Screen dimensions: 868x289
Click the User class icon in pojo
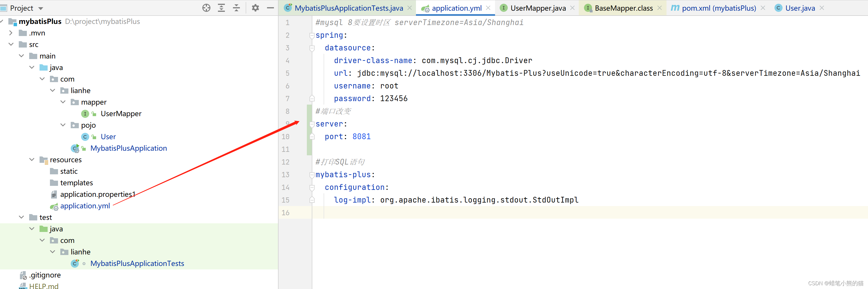85,137
